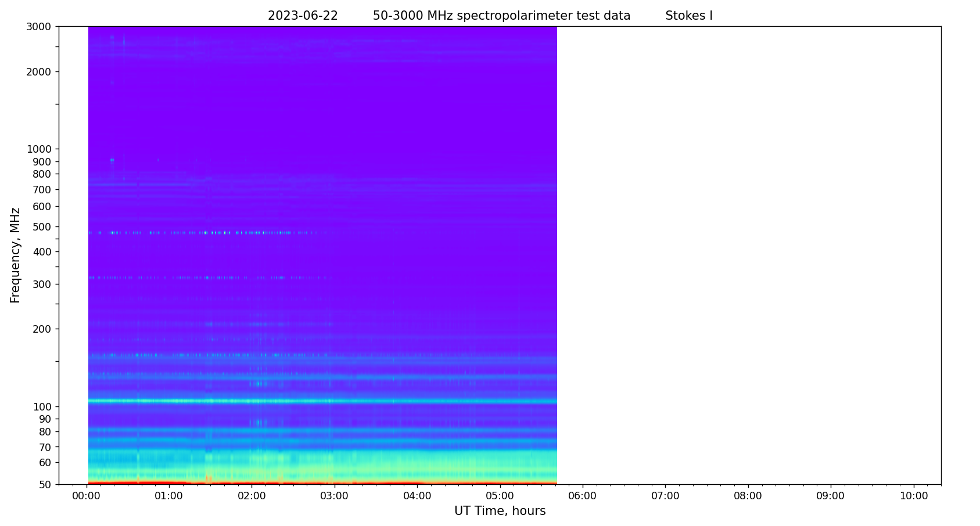
Task: Click the 03:00 time tick label
Action: click(335, 496)
